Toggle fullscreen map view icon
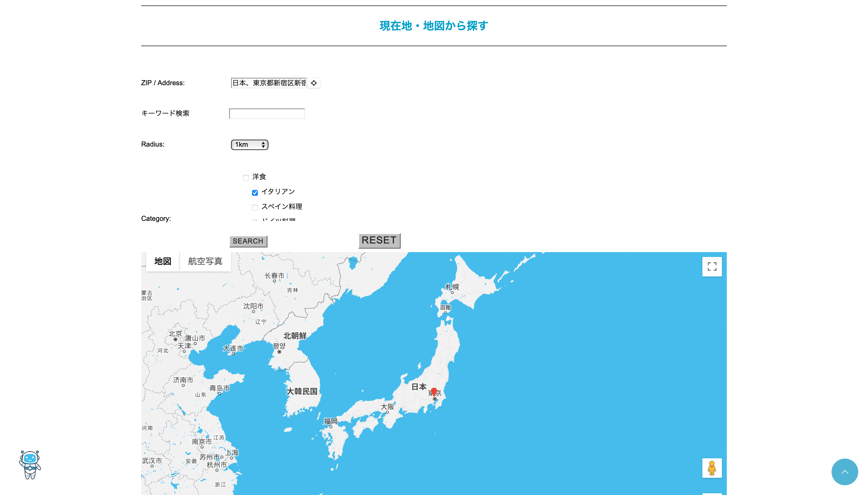The height and width of the screenshot is (495, 868). (x=712, y=266)
